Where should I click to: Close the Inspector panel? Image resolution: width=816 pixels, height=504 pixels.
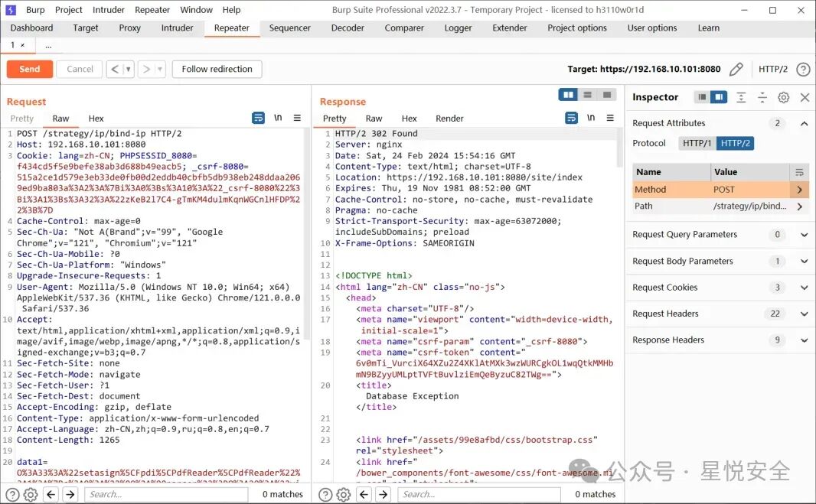tap(805, 97)
